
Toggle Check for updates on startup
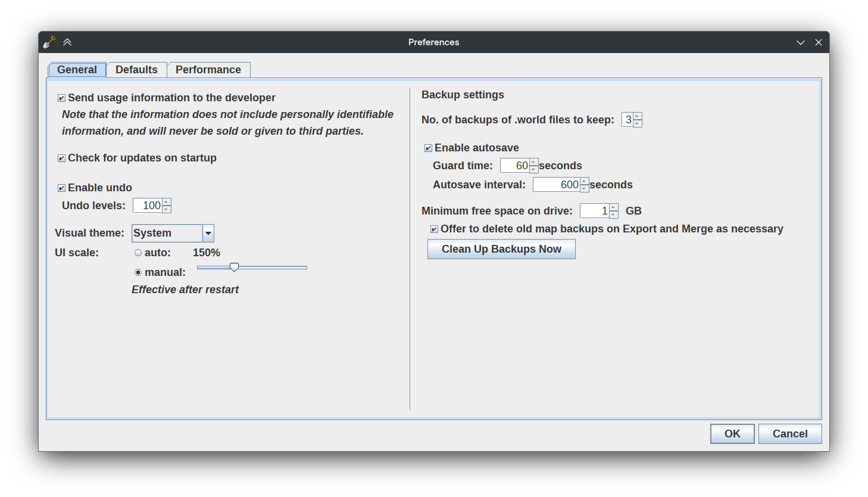pos(61,159)
